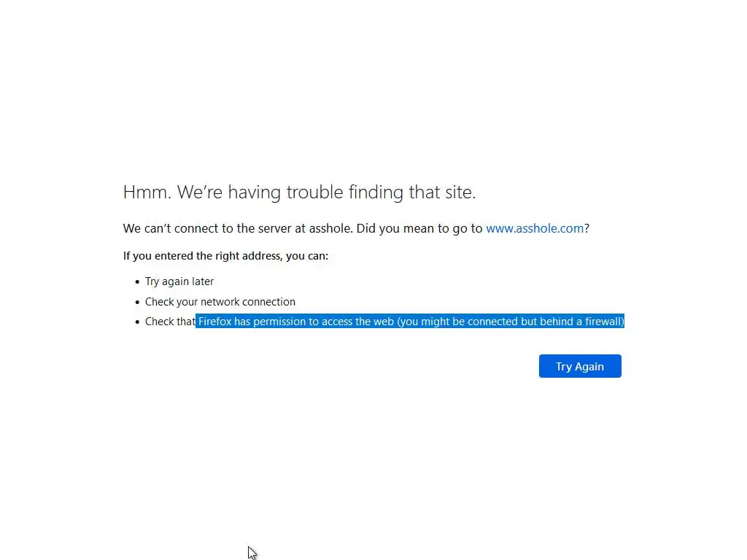This screenshot has height=560, width=747.
Task: Click the word "firewall" in highlighted selection
Action: 603,322
